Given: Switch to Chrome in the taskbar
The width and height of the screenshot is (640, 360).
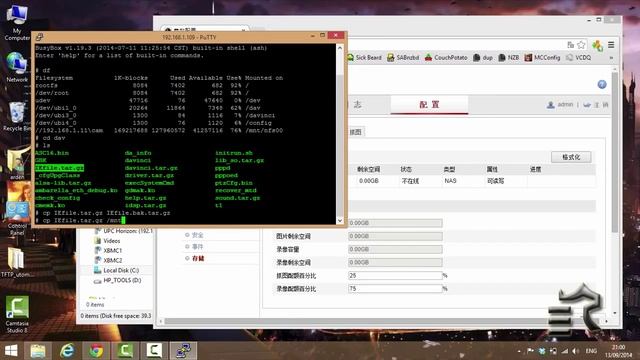Looking at the screenshot, I should tap(96, 350).
